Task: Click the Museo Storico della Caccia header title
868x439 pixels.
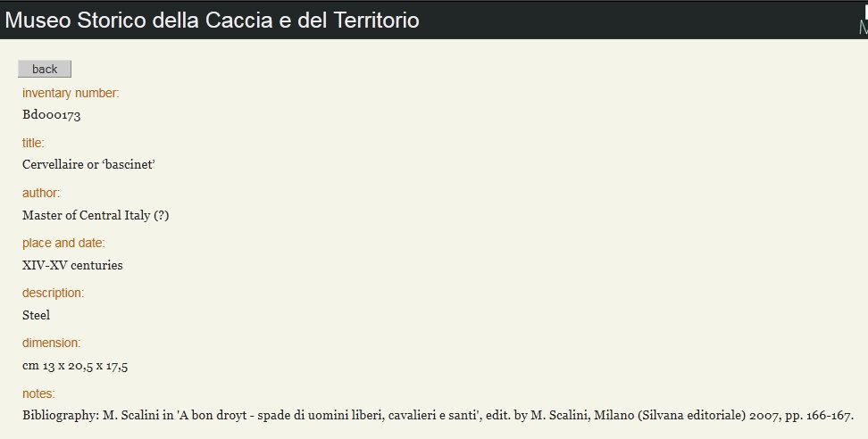Action: point(212,21)
